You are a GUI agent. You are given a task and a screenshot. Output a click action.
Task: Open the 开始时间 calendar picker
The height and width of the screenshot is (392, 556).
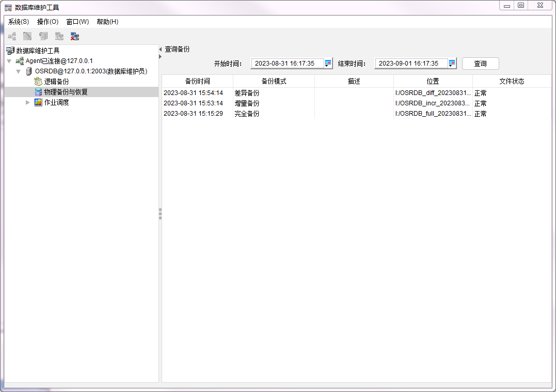click(x=328, y=63)
